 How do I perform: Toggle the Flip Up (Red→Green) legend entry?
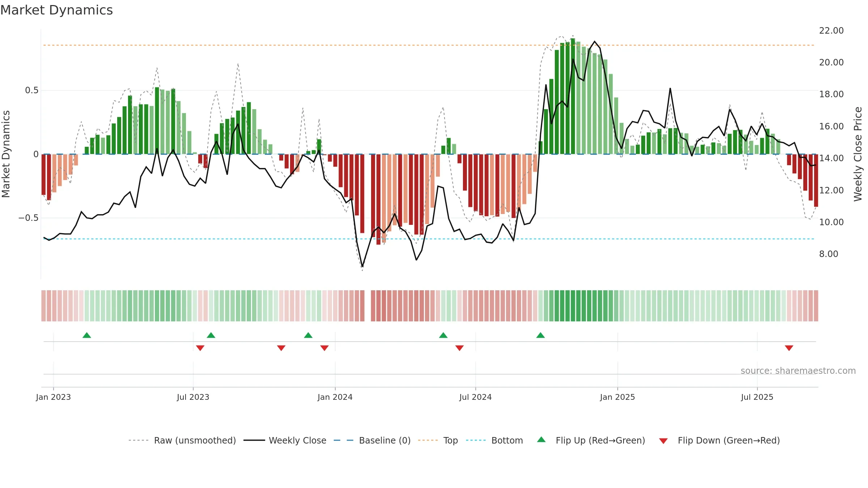[591, 440]
